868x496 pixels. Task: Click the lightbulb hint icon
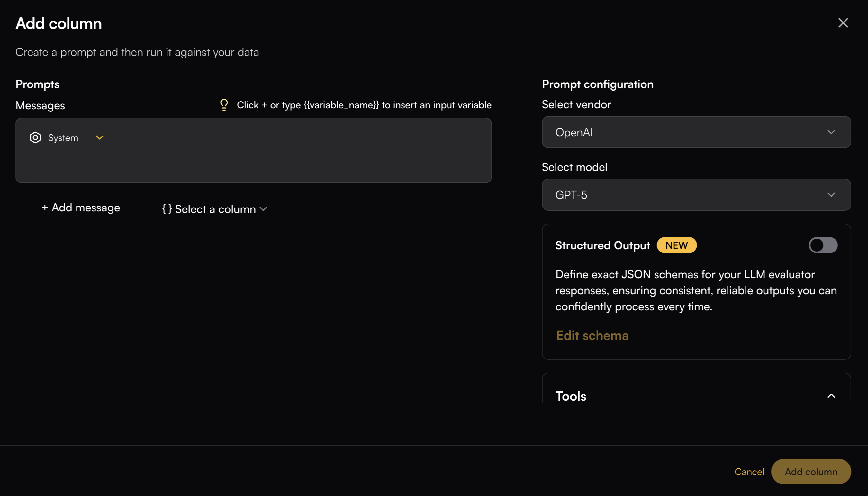click(x=224, y=105)
